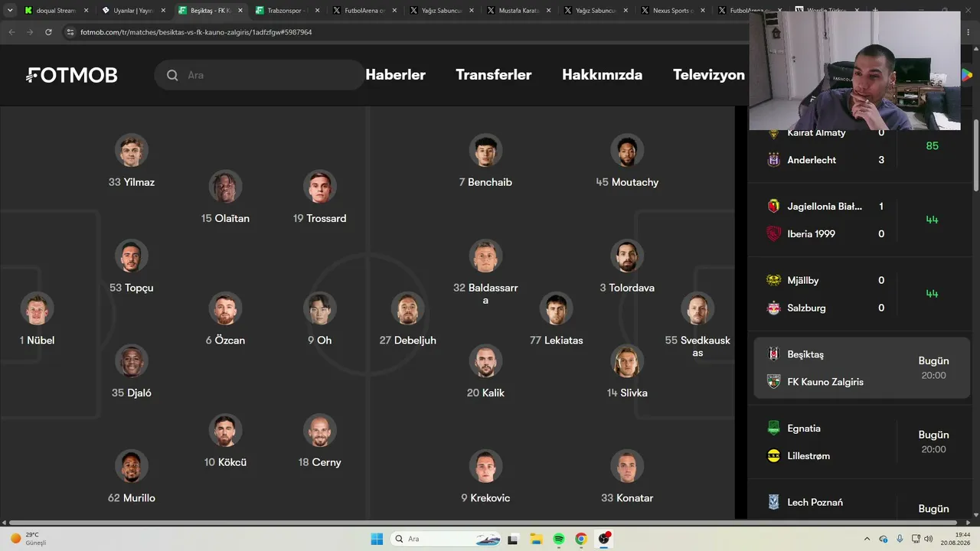Open the tab search dropdown arrow
This screenshot has height=551, width=980.
[11, 11]
